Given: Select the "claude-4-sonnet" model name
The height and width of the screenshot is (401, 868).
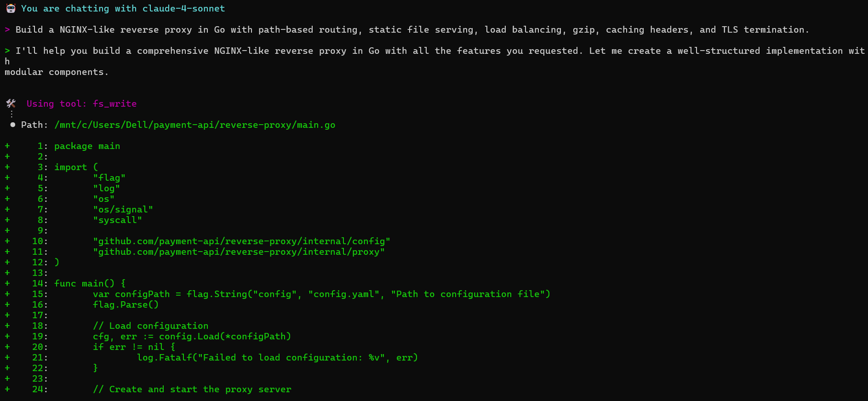Looking at the screenshot, I should pyautogui.click(x=183, y=8).
